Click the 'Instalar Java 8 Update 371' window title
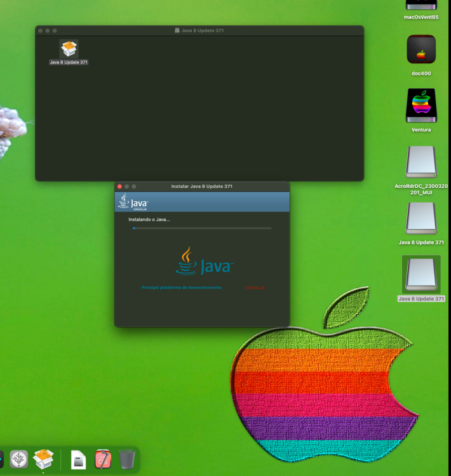The width and height of the screenshot is (451, 476). 202,187
